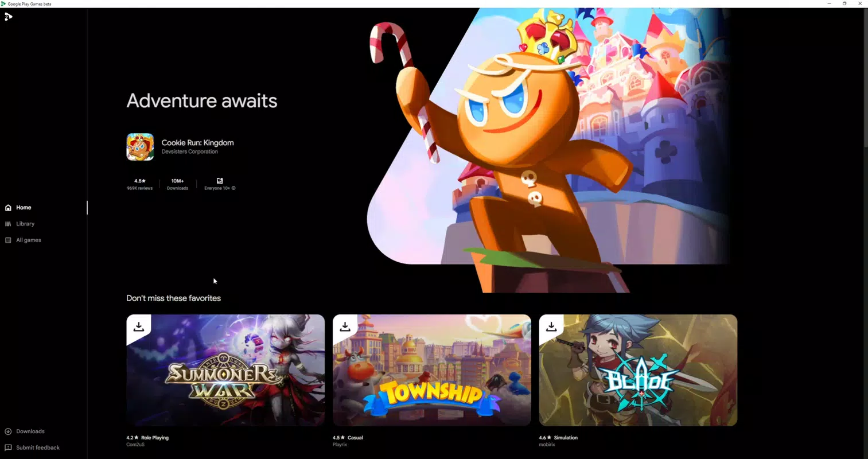Install Township via its download icon
Screen dimensions: 868x459
[345, 327]
